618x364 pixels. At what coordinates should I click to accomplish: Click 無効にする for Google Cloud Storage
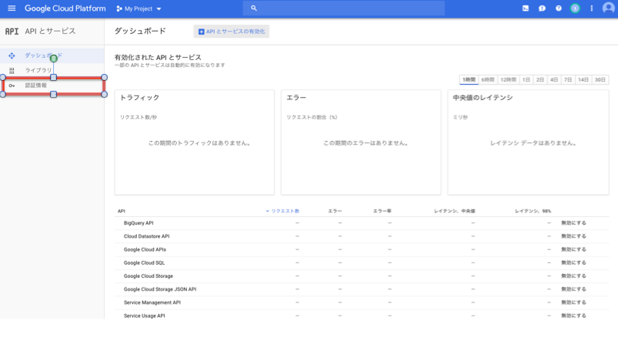click(573, 276)
